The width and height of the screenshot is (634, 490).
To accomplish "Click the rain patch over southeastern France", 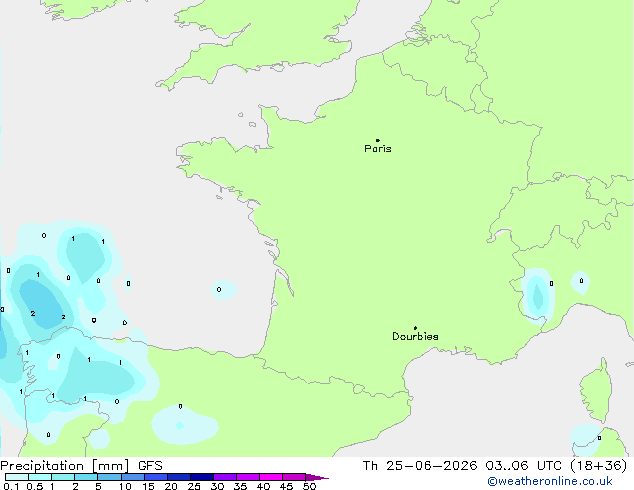I will pyautogui.click(x=537, y=295).
